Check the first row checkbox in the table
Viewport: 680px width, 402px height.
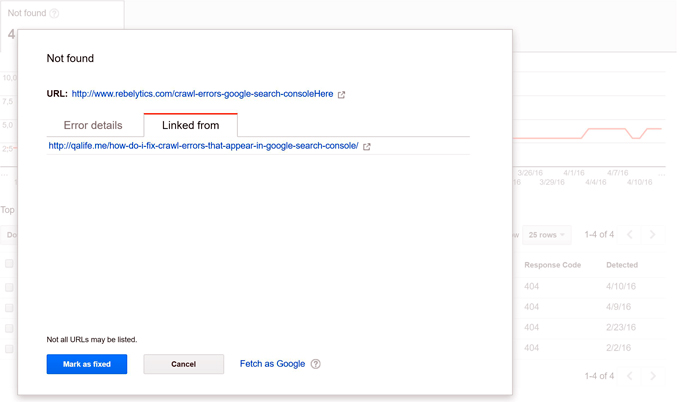click(x=9, y=287)
